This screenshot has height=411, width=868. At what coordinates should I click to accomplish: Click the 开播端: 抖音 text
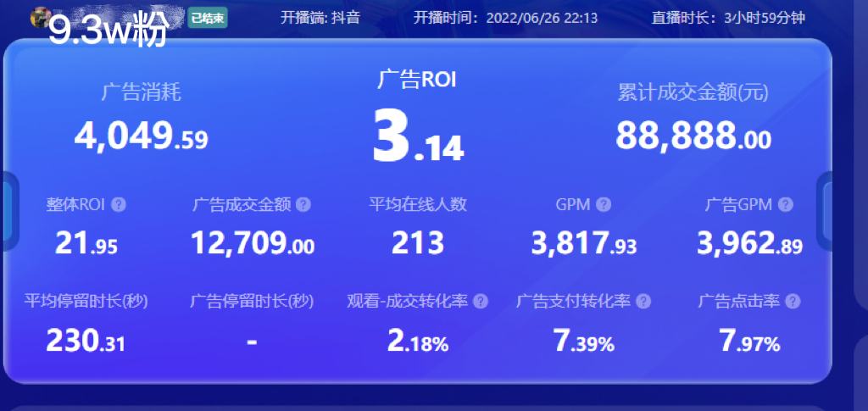[320, 18]
